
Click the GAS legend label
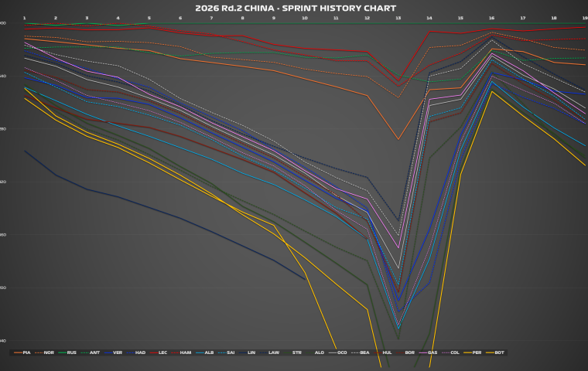pos(432,352)
